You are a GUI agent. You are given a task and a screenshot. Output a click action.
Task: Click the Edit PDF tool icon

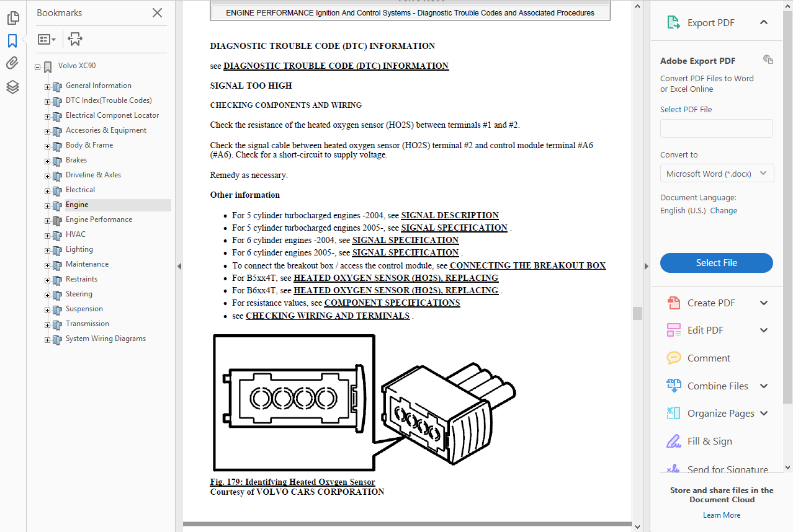point(673,330)
